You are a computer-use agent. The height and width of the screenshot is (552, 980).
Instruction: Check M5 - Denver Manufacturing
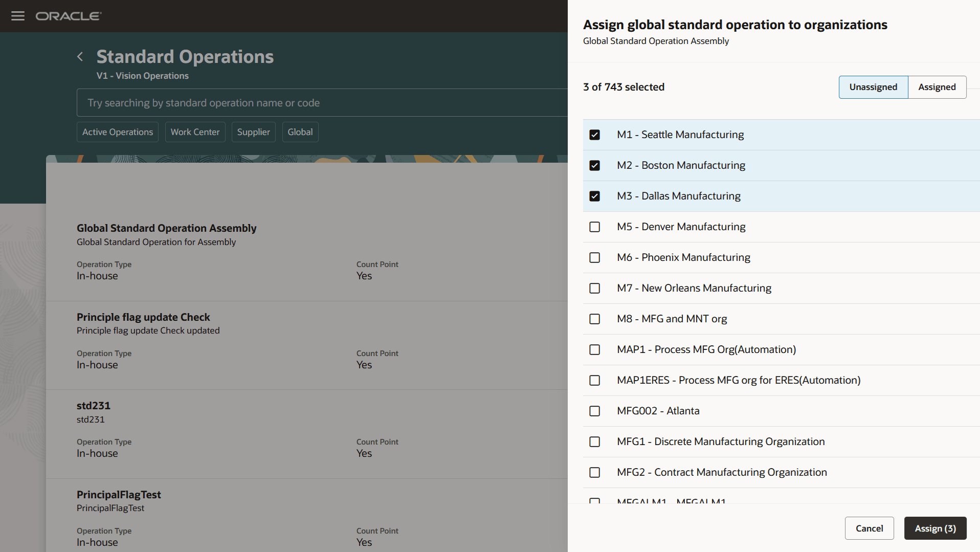point(594,227)
